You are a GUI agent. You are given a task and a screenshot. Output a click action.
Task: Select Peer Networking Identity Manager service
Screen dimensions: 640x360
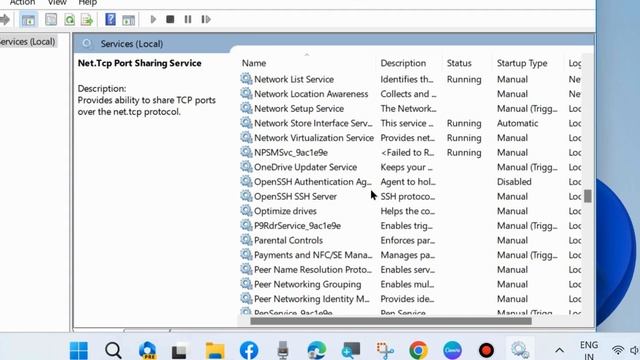coord(410,299)
